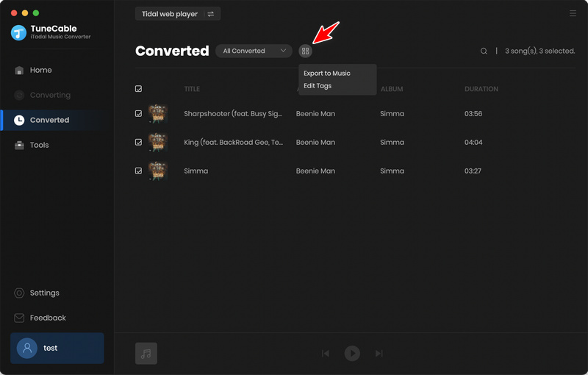Image resolution: width=588 pixels, height=375 pixels.
Task: Click the TITLE column header
Action: (x=192, y=89)
